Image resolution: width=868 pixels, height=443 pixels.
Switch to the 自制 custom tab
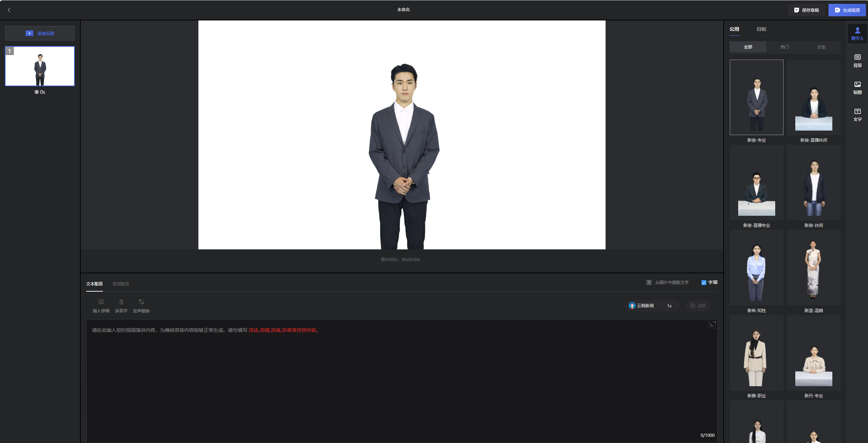761,29
